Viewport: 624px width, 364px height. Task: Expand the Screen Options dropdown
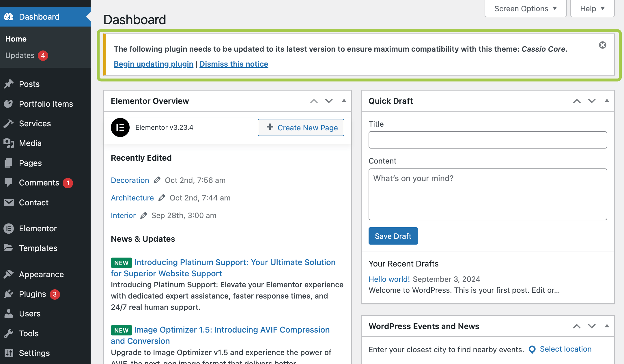[525, 9]
